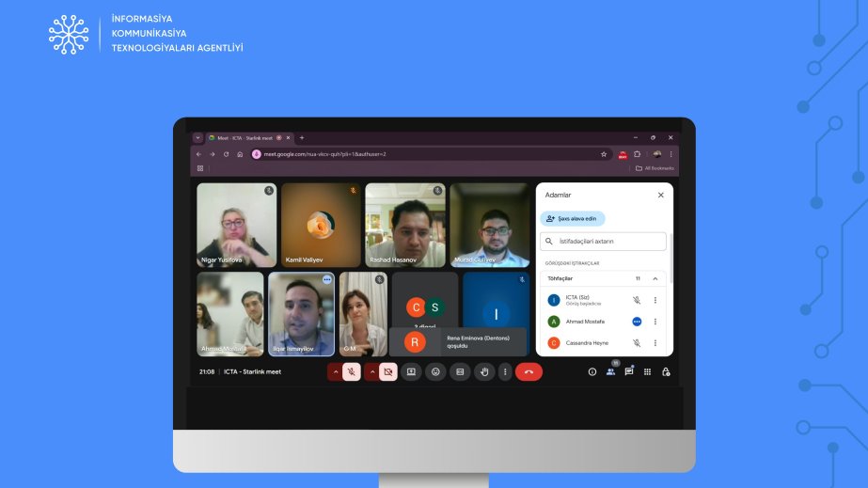Start presenting your screen
This screenshot has width=868, height=488.
click(x=411, y=371)
